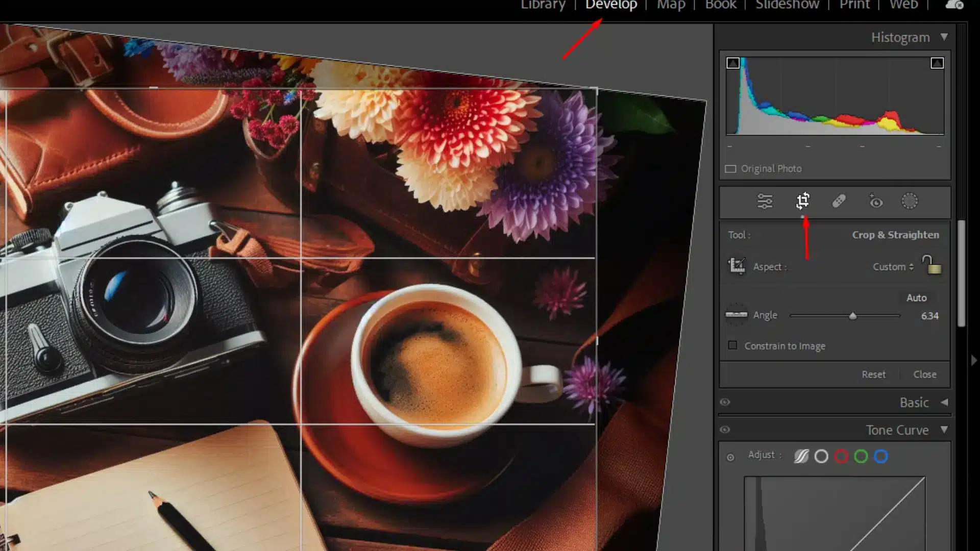The image size is (980, 551).
Task: Select the Edit sliders tool icon
Action: click(765, 202)
